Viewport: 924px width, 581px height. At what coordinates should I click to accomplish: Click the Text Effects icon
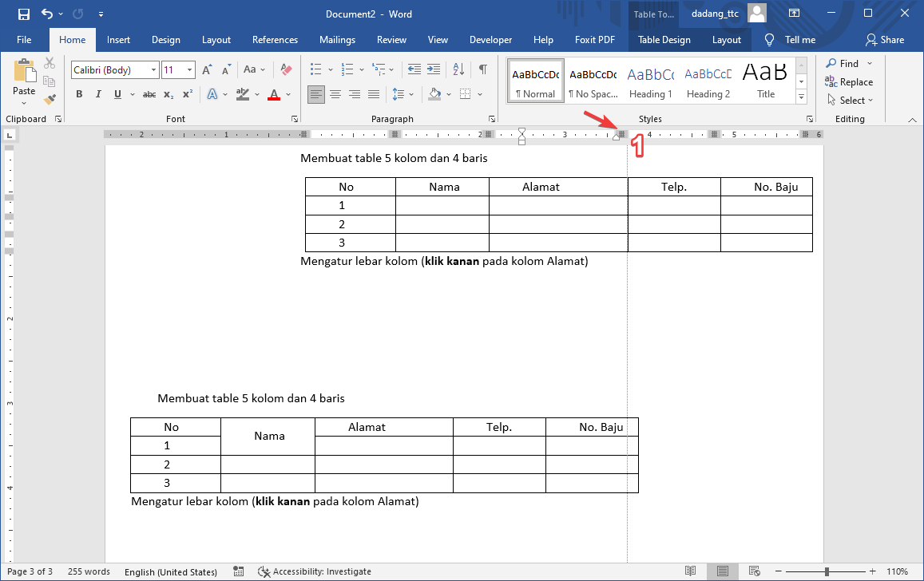(212, 94)
